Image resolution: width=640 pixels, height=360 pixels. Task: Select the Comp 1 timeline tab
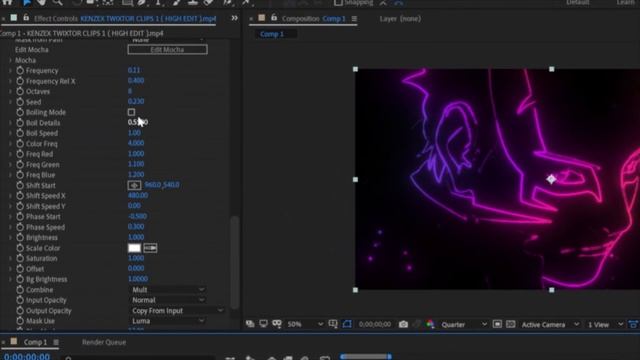35,342
